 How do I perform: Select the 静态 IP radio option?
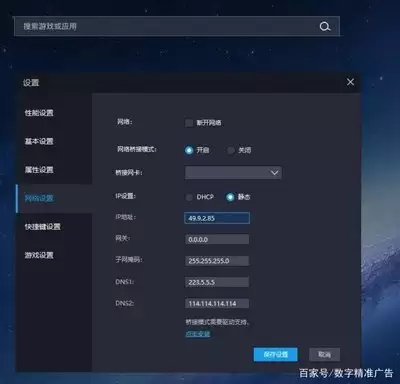point(230,197)
